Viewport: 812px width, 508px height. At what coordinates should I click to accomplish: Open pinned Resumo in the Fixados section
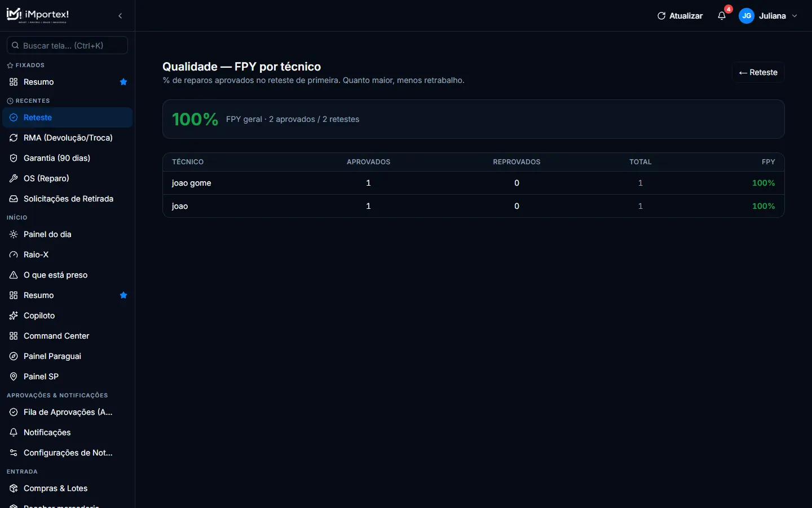pos(68,82)
